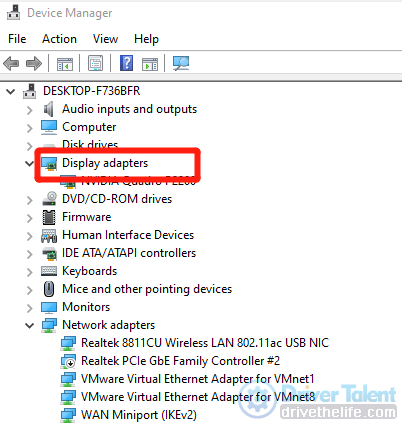Select WAN Miniport (IKEv2) entry
The width and height of the screenshot is (402, 424).
click(139, 415)
